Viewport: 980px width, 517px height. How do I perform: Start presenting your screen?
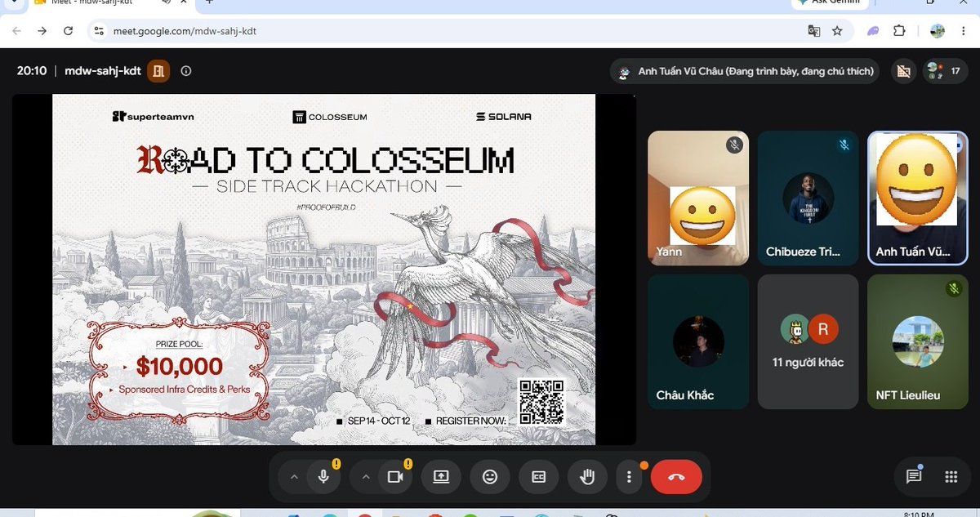[441, 477]
